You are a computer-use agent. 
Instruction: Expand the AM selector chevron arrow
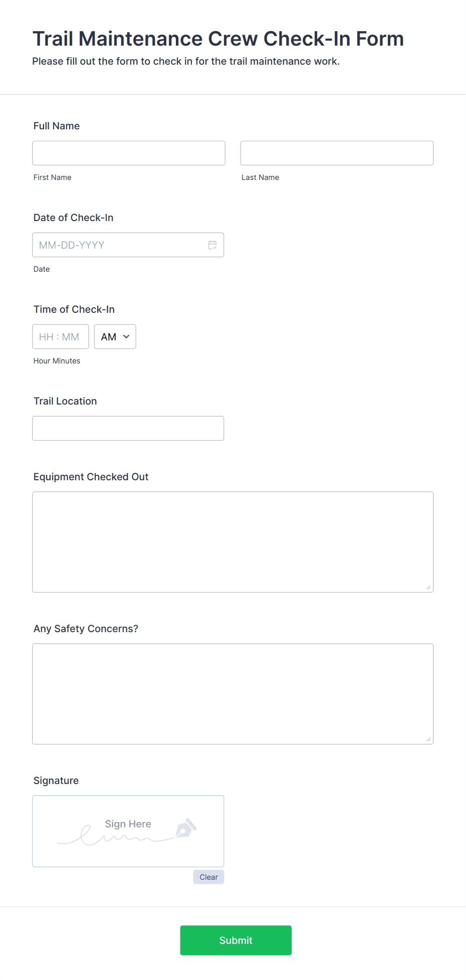click(x=126, y=337)
